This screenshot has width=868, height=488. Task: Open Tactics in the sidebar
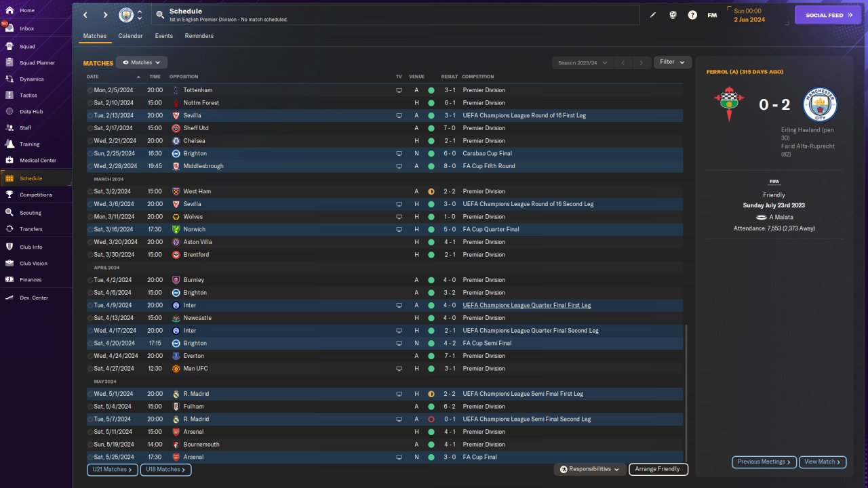point(35,96)
